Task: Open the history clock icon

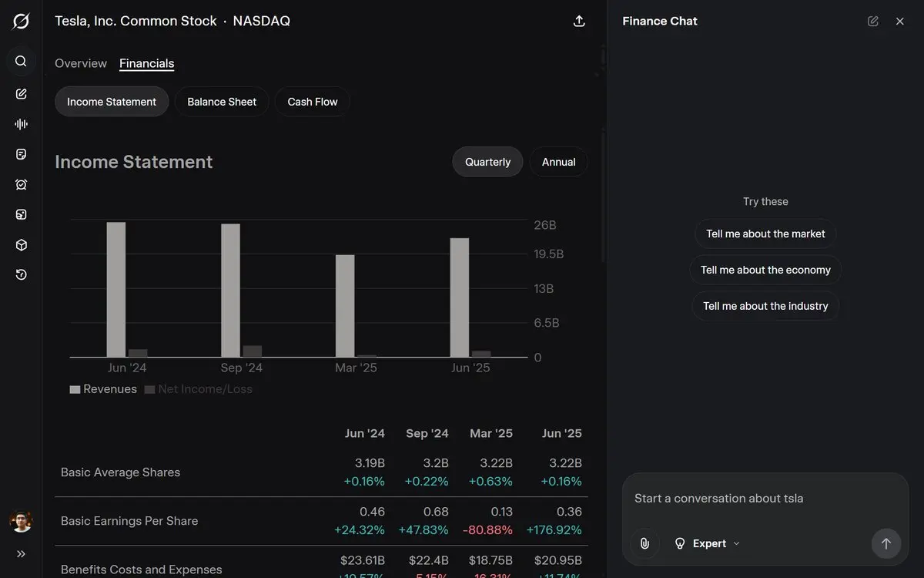Action: (21, 275)
